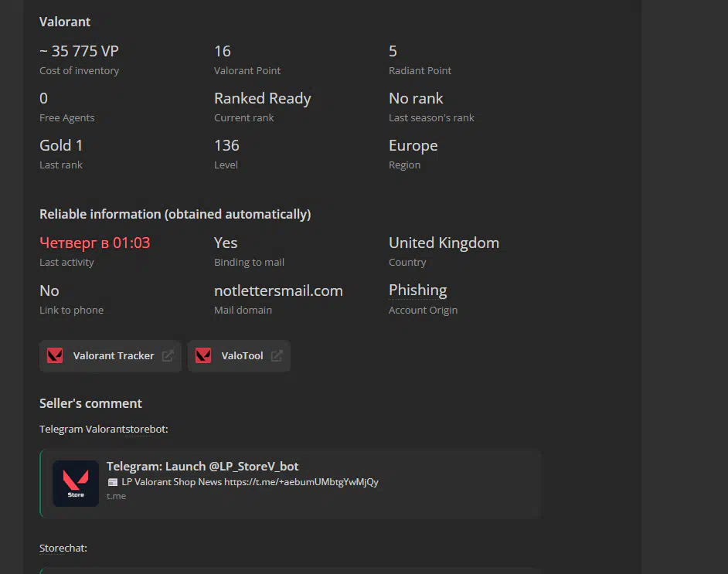Click the external-link icon on Valorant Tracker
Image resolution: width=728 pixels, height=574 pixels.
pos(168,356)
